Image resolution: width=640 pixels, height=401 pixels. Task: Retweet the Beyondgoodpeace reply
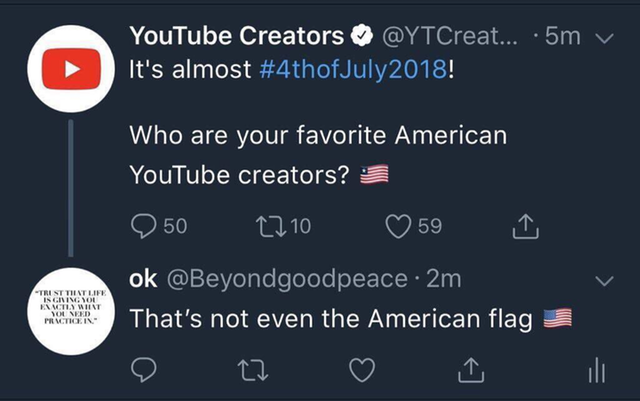pos(253,370)
